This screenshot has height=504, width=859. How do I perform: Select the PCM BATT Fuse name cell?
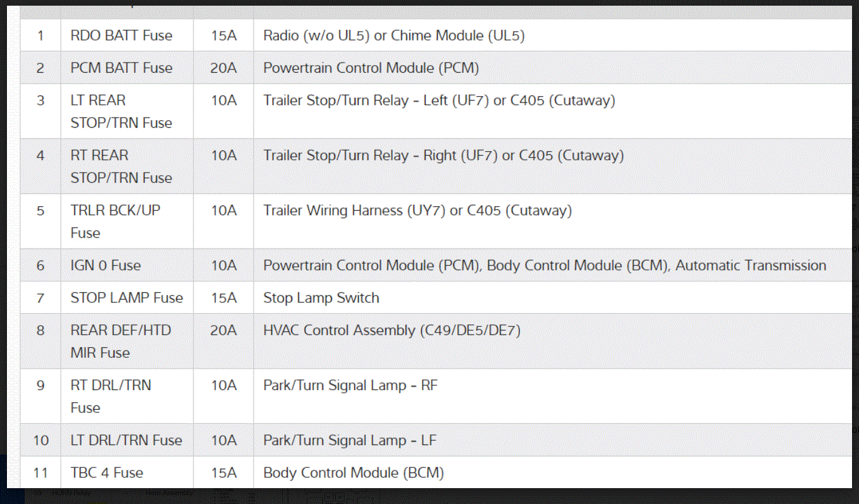click(x=121, y=68)
